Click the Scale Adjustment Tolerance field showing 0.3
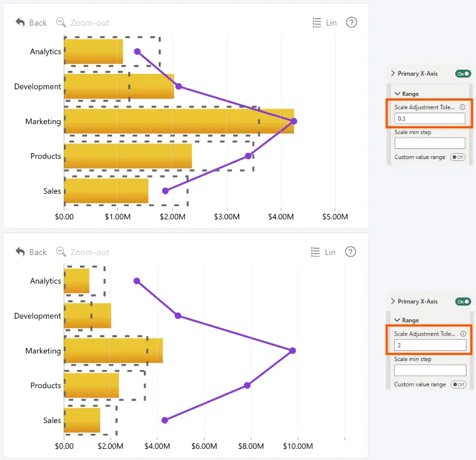This screenshot has height=460, width=476. click(429, 118)
